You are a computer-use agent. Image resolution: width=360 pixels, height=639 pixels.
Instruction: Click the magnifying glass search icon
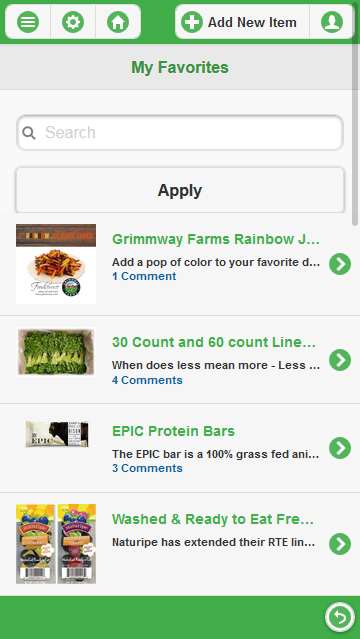tap(29, 132)
